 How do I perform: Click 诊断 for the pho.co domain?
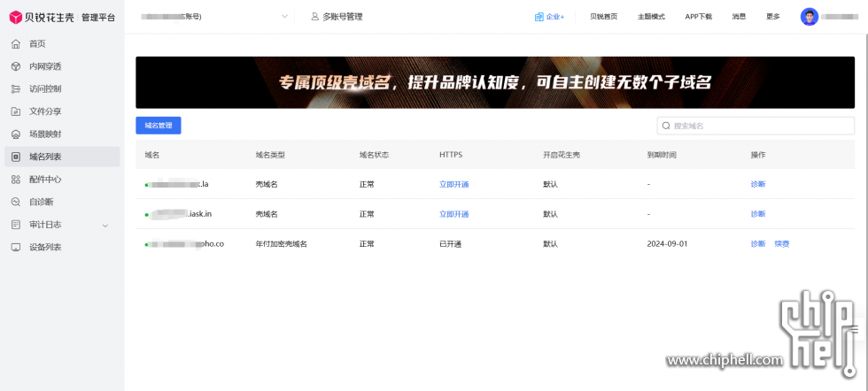pyautogui.click(x=758, y=244)
